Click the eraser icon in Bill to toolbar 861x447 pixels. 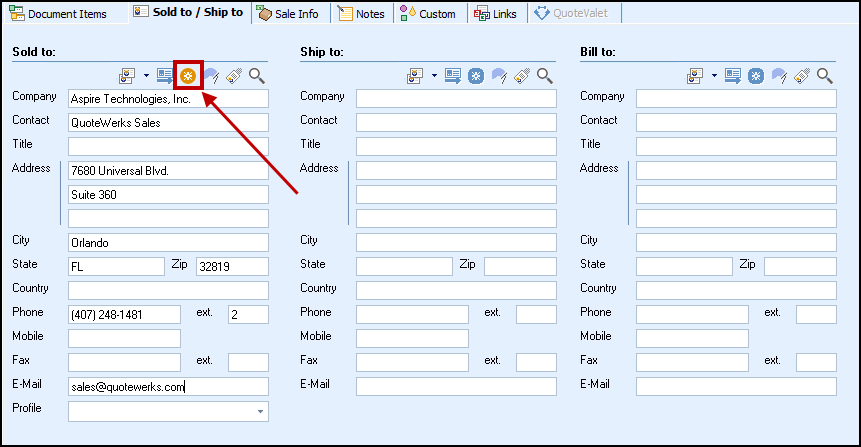[802, 76]
